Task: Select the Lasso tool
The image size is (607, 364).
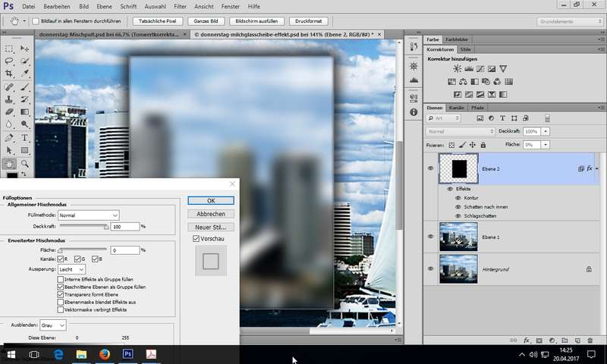Action: click(x=9, y=61)
